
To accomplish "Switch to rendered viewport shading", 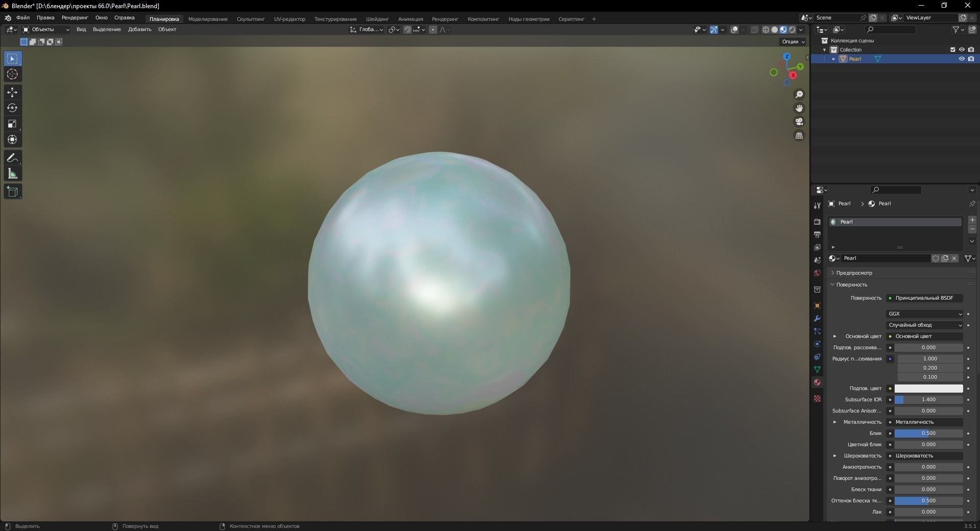I will pos(792,30).
